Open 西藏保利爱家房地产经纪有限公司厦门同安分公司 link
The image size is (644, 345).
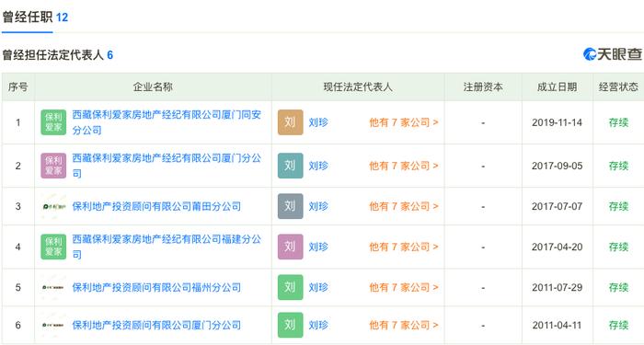click(x=167, y=122)
